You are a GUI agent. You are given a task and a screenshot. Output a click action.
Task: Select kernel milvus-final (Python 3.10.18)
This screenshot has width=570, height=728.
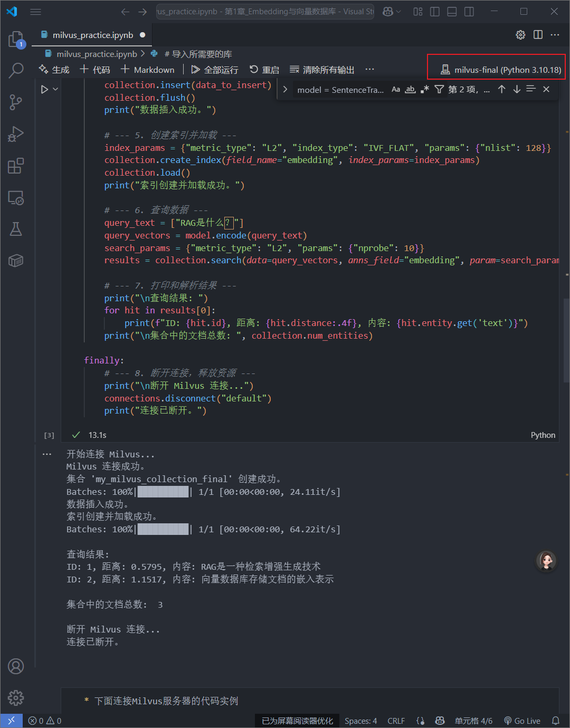click(501, 70)
